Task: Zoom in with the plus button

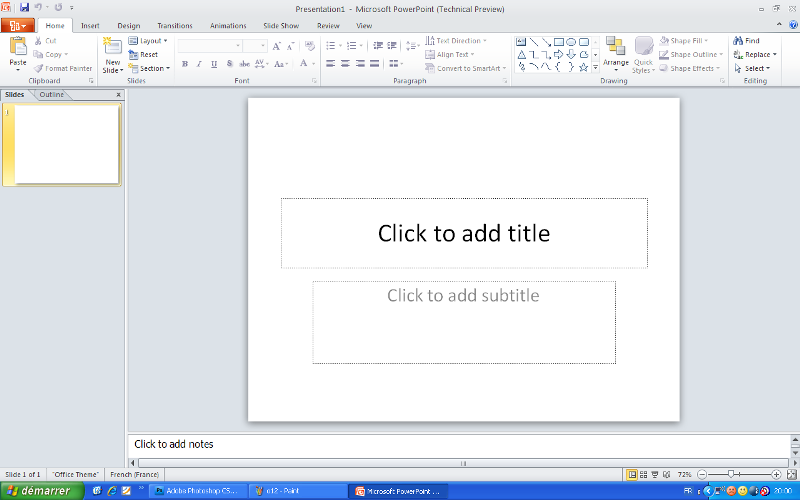Action: coord(776,474)
